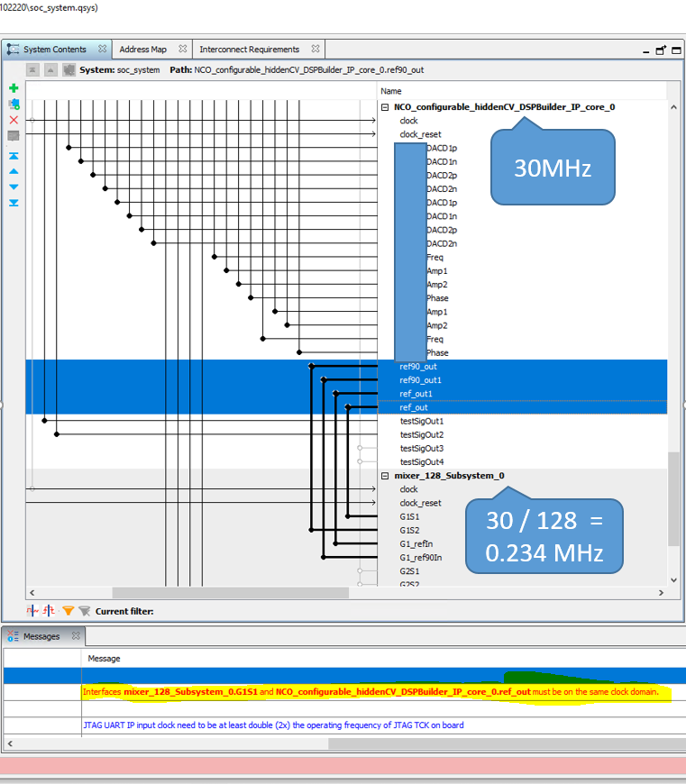Click the horizontal scrollbar in connections panel

tap(229, 593)
